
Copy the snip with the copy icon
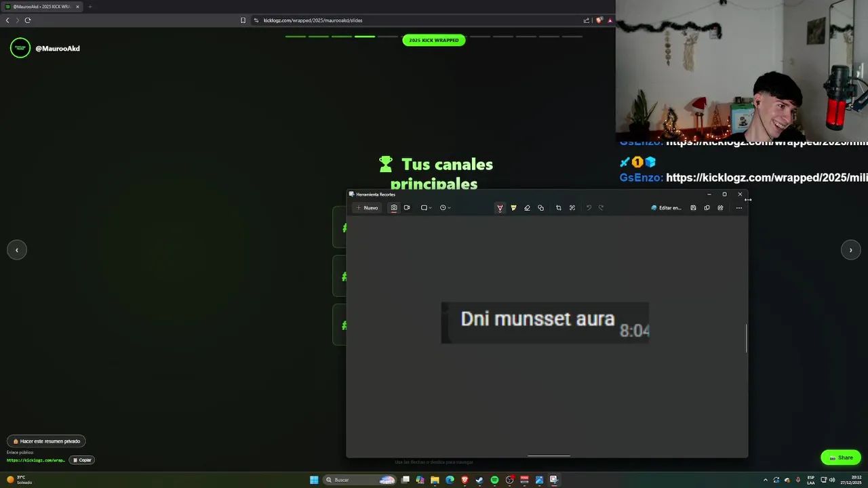click(x=707, y=208)
